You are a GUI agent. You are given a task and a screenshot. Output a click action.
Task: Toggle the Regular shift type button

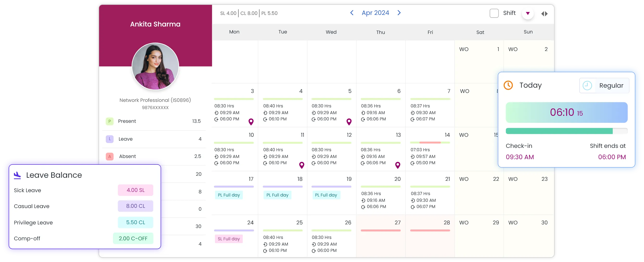[604, 85]
